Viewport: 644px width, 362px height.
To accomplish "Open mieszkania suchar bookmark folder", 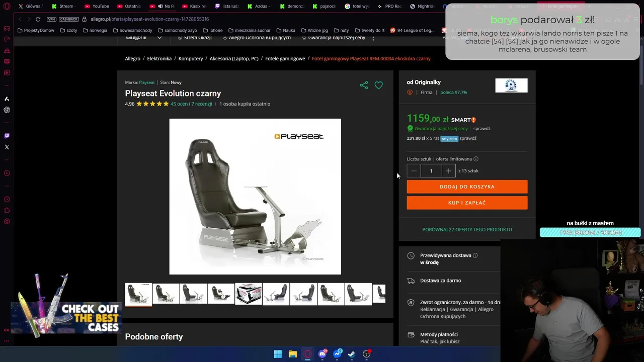I will [x=249, y=30].
